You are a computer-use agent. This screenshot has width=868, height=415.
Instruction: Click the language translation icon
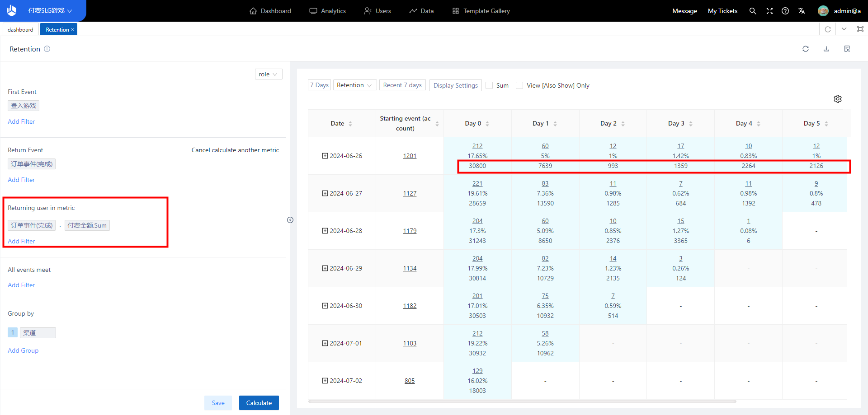pos(802,11)
